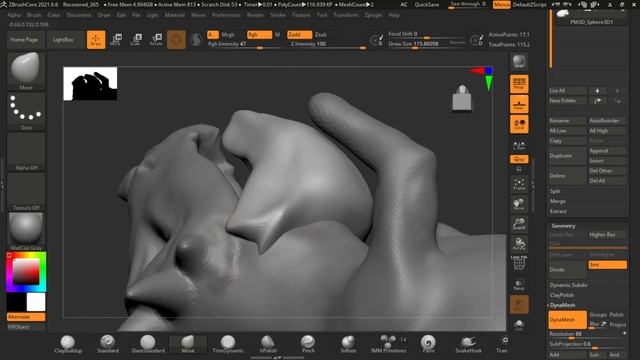Select the Move brush in bottom shelf

[188, 344]
